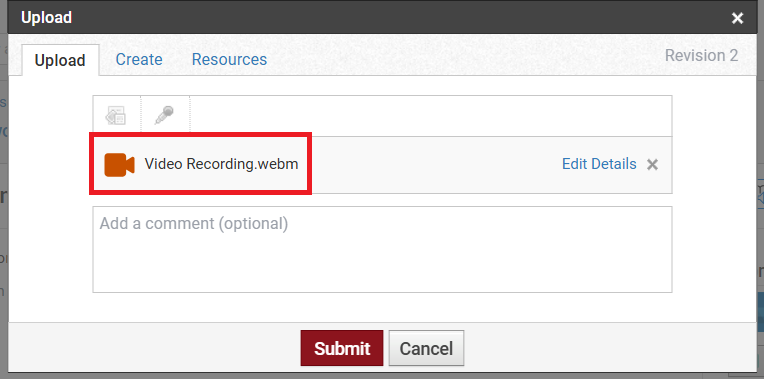764x379 pixels.
Task: Switch to the Create tab
Action: (139, 59)
